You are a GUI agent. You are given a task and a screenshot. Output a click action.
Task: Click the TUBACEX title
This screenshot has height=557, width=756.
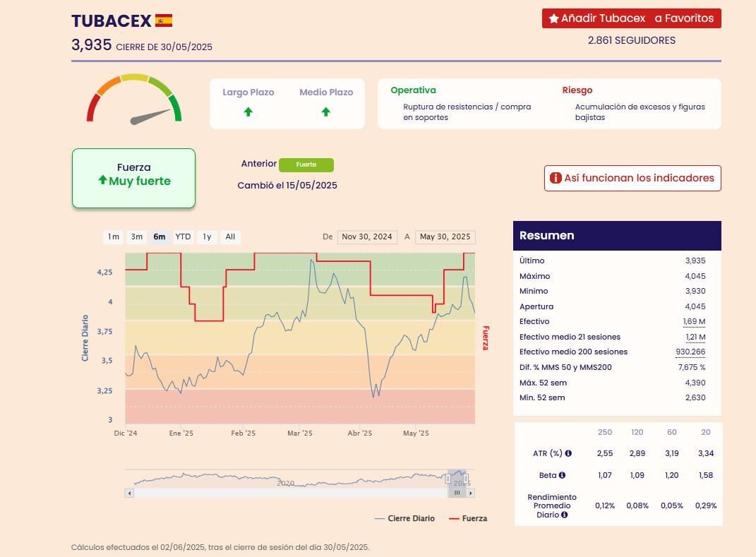tap(112, 21)
